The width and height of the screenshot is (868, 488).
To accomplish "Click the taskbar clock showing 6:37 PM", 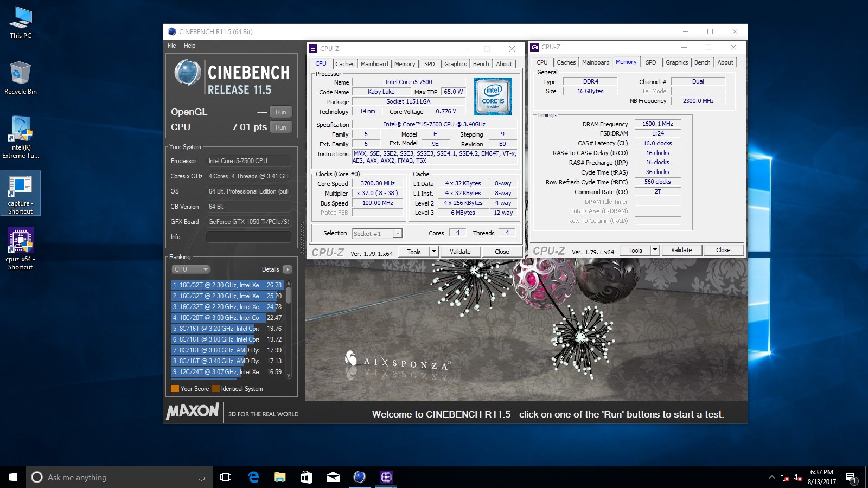I will pyautogui.click(x=821, y=477).
